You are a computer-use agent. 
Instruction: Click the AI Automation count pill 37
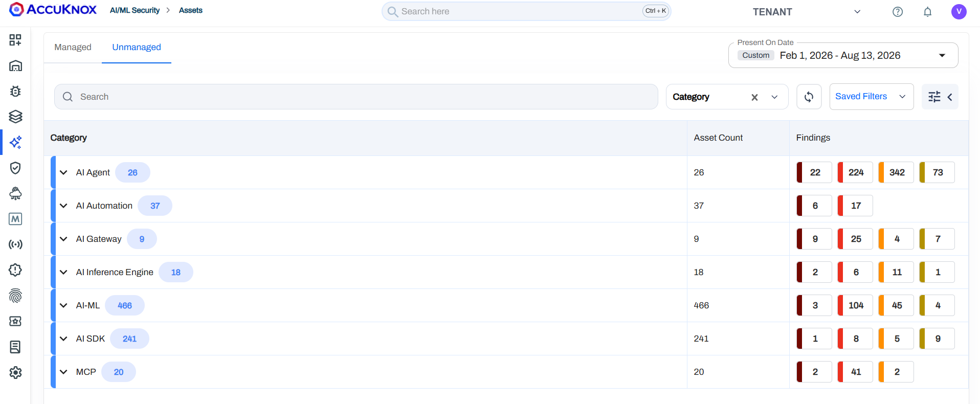point(155,206)
